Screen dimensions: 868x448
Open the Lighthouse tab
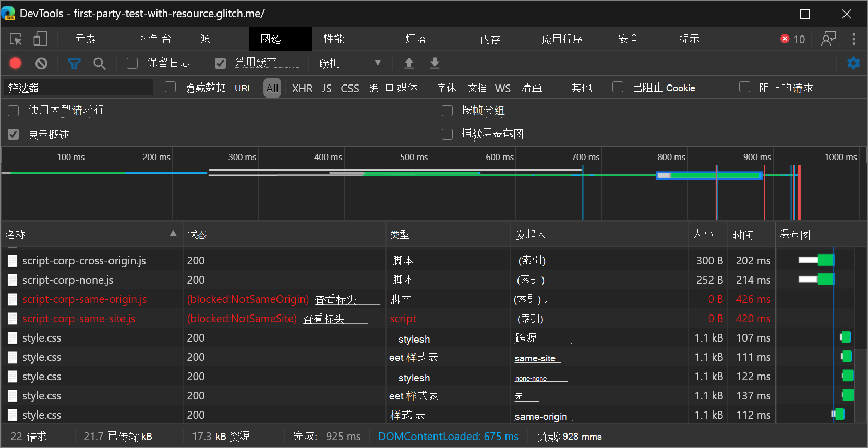[416, 39]
